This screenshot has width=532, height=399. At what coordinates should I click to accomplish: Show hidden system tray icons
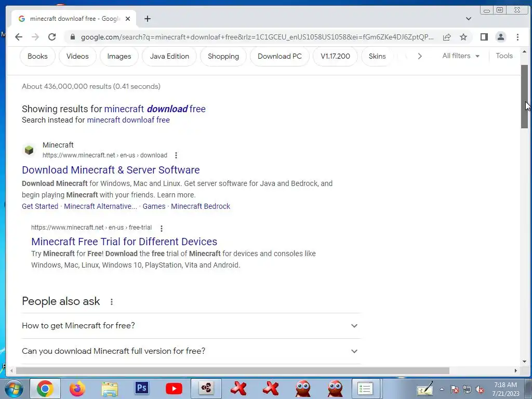point(442,390)
